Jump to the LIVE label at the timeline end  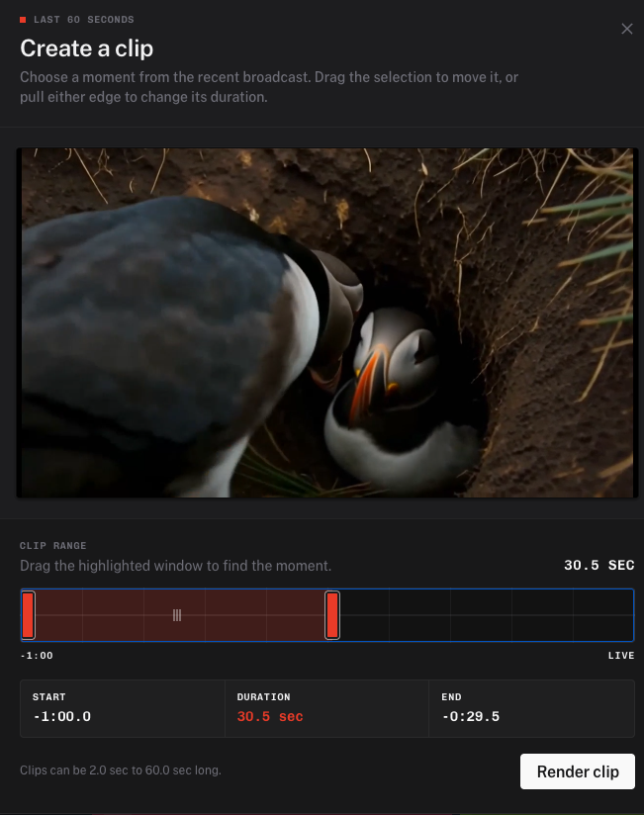pos(621,656)
